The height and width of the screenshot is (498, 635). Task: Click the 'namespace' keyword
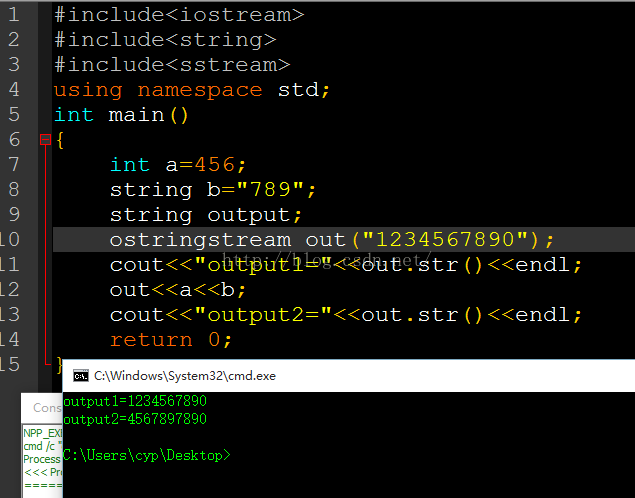(x=200, y=90)
